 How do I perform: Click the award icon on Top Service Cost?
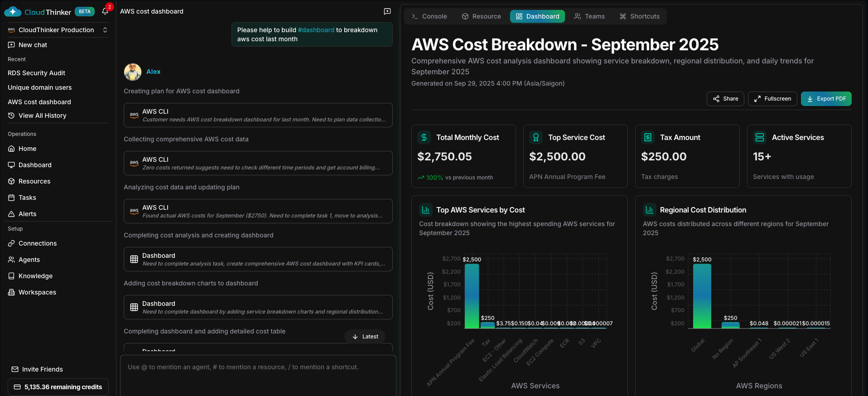(536, 137)
